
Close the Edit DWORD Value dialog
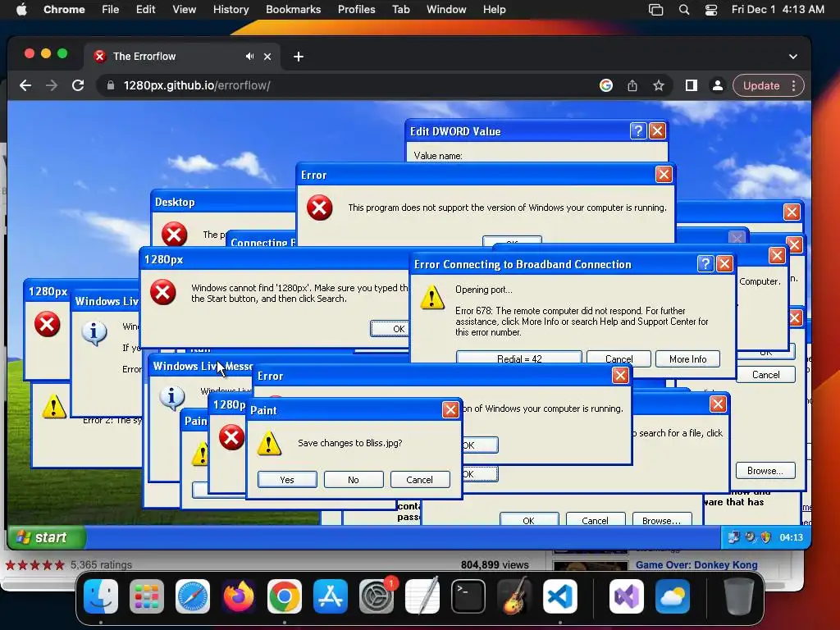click(x=657, y=131)
